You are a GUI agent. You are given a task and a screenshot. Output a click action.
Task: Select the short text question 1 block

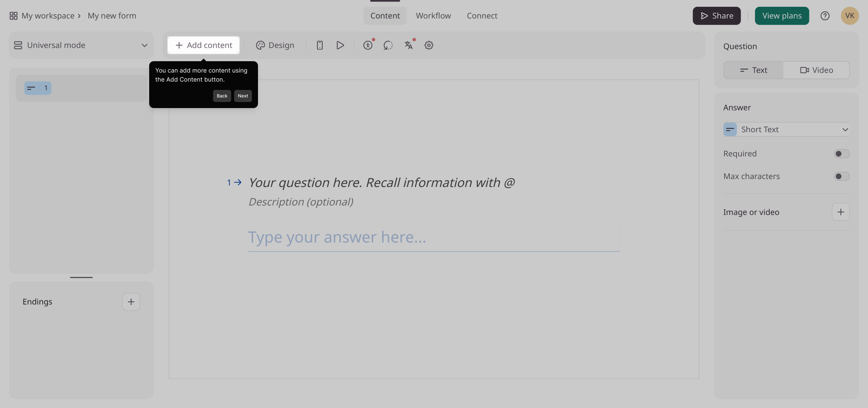(81, 88)
